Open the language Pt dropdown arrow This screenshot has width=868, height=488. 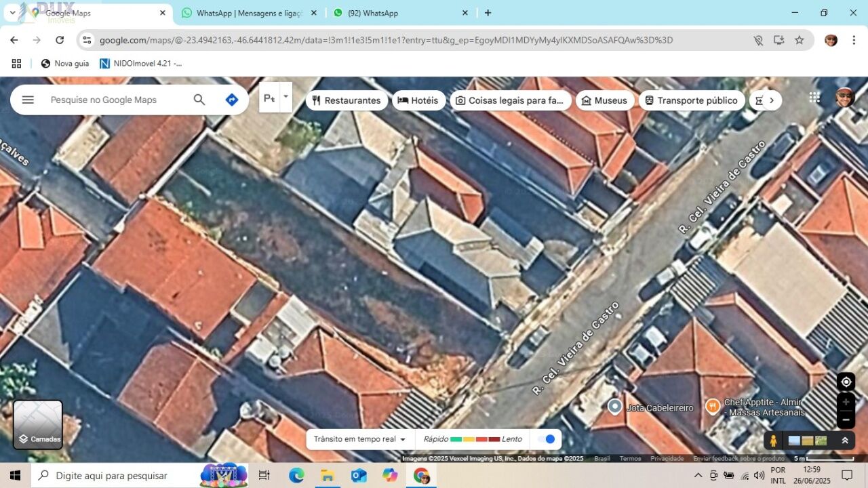point(285,98)
